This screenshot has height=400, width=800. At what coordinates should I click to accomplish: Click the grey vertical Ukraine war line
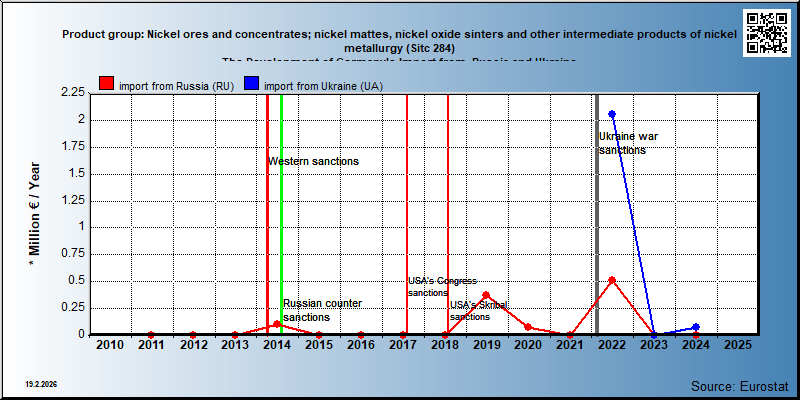(x=597, y=214)
